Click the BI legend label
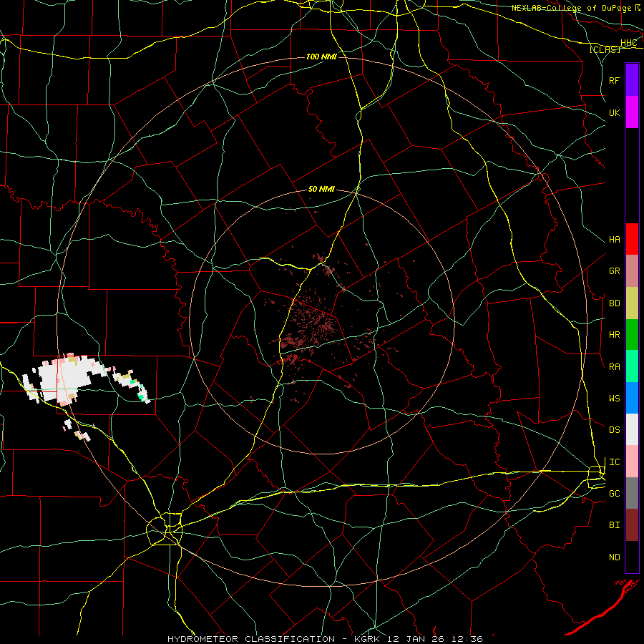 coord(615,525)
